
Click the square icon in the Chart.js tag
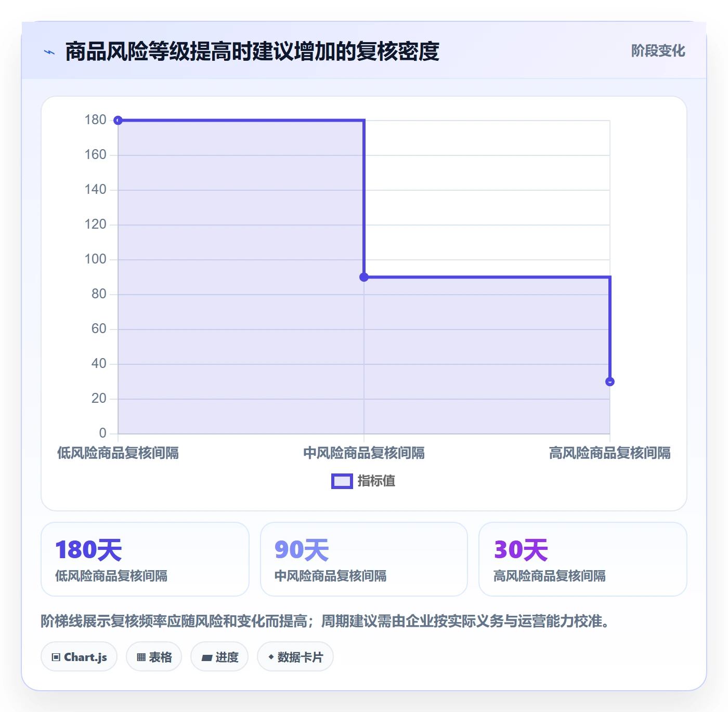[x=56, y=657]
